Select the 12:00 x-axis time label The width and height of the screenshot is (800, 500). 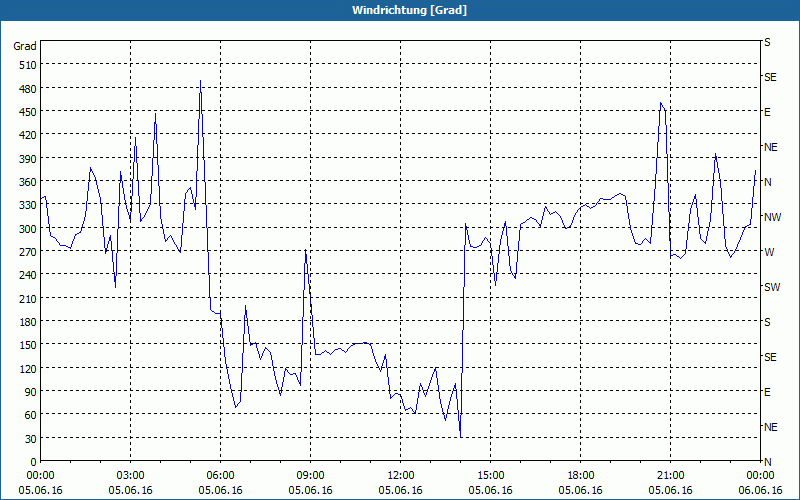[401, 476]
